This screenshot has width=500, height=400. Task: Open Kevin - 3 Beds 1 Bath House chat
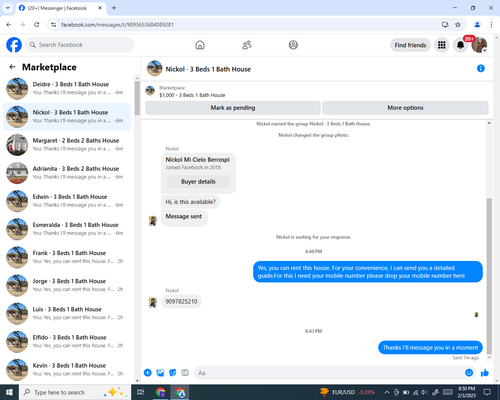(x=67, y=370)
